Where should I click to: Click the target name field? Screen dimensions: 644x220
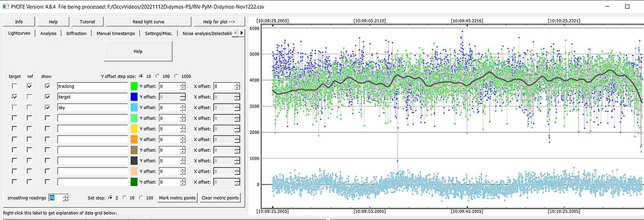(x=92, y=97)
